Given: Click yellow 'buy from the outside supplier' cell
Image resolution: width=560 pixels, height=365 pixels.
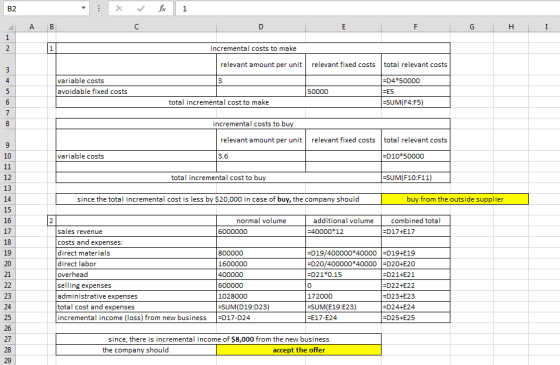Looking at the screenshot, I should [455, 199].
